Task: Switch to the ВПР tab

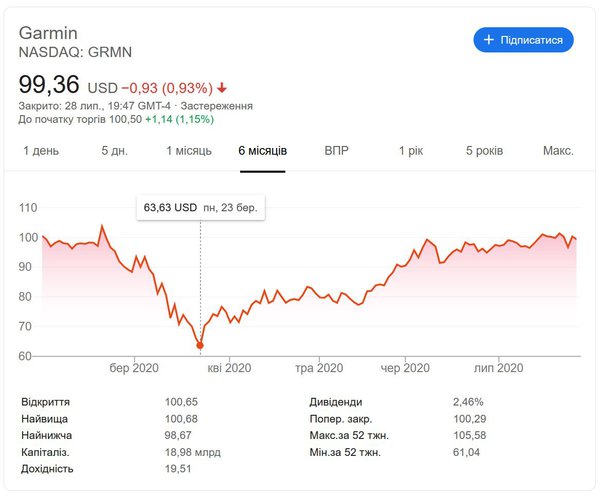Action: pyautogui.click(x=337, y=151)
